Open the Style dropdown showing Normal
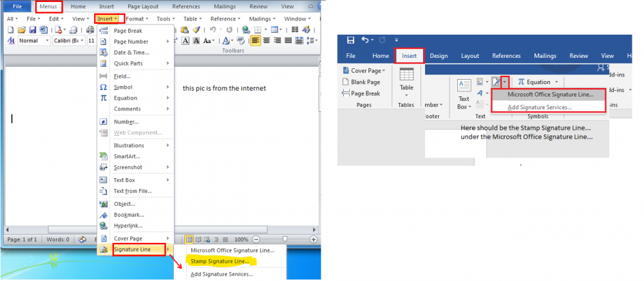 point(34,41)
